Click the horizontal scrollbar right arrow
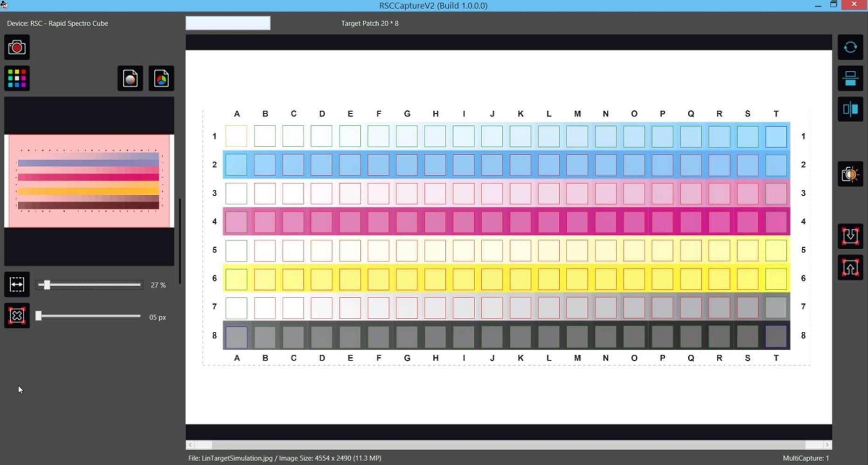868x465 pixels. coord(827,445)
